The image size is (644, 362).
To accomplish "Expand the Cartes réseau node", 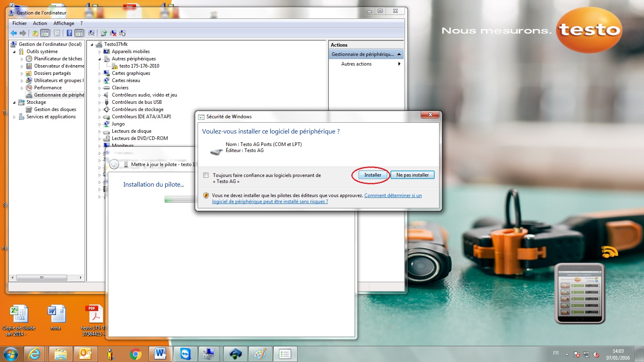I will 100,81.
